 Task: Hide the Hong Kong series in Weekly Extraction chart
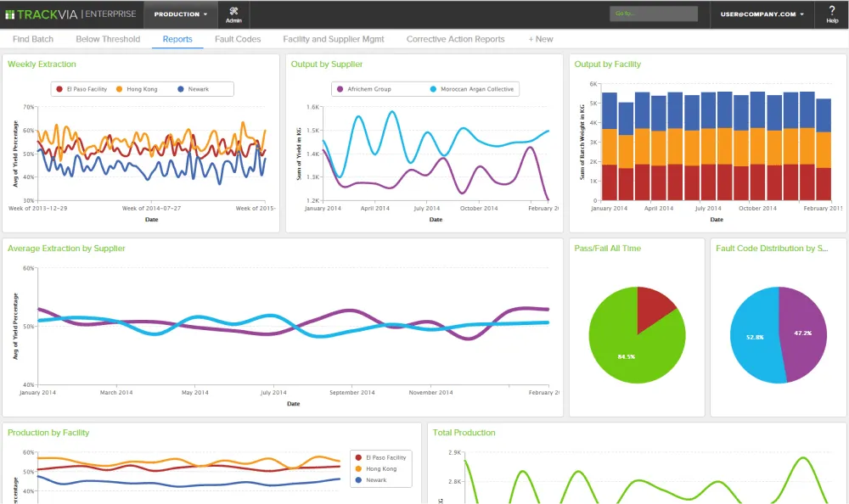point(140,88)
